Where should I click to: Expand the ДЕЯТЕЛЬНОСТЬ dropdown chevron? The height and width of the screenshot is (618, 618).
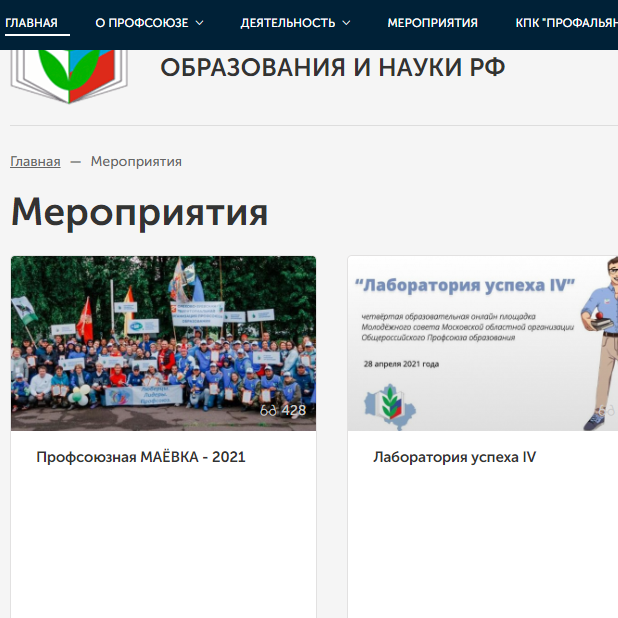[x=346, y=23]
